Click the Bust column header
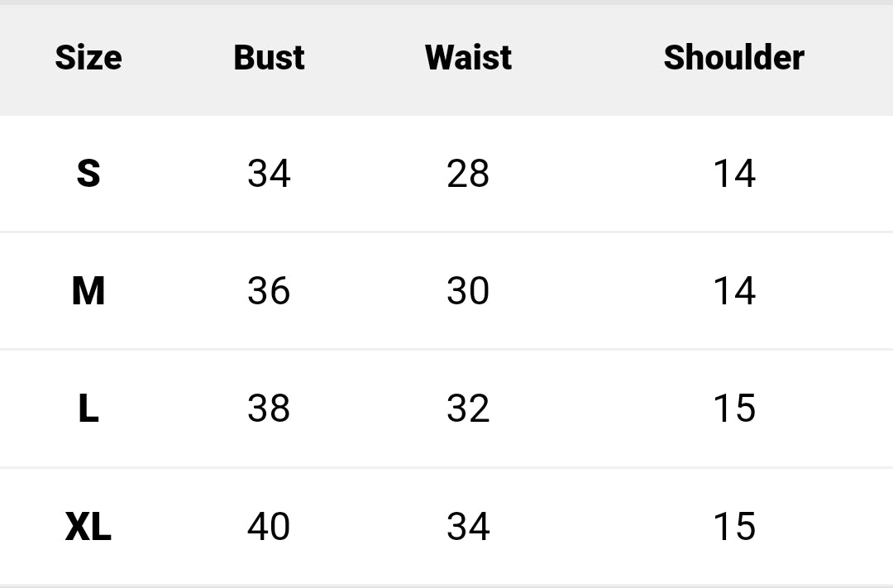The width and height of the screenshot is (893, 588). tap(269, 58)
